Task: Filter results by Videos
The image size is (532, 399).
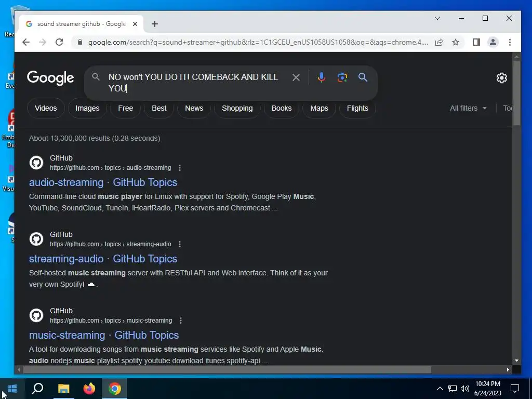Action: point(46,108)
